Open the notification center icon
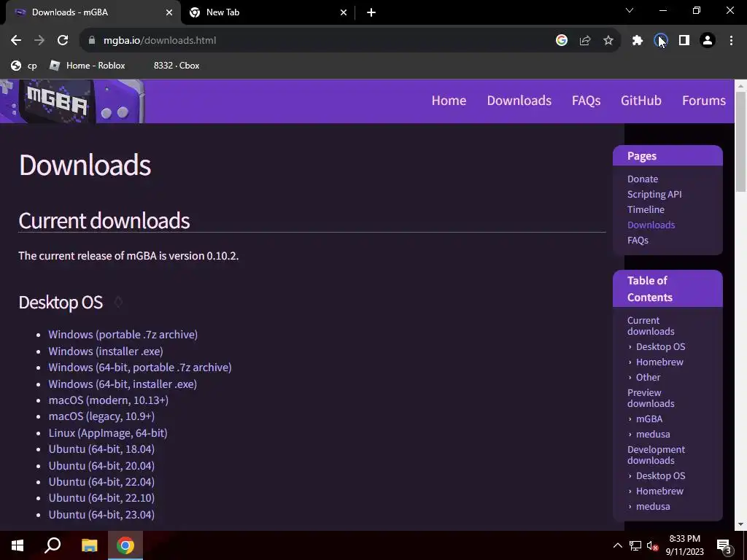This screenshot has height=560, width=747. (724, 546)
